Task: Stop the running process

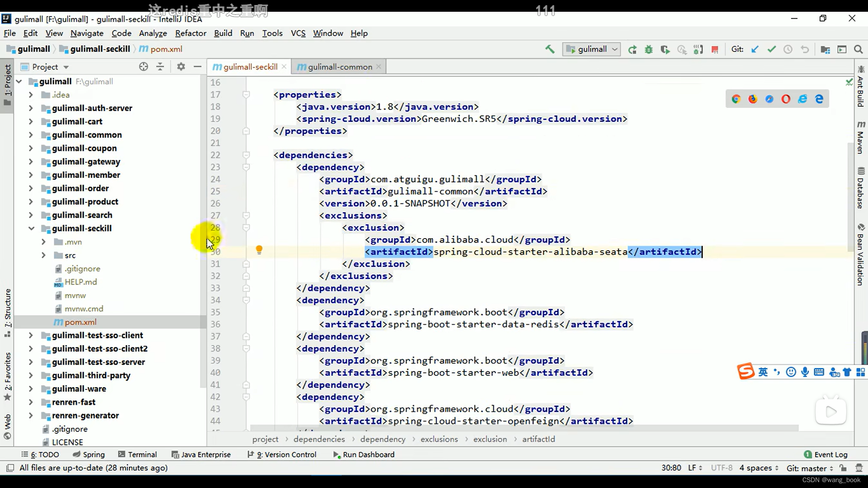Action: 715,49
